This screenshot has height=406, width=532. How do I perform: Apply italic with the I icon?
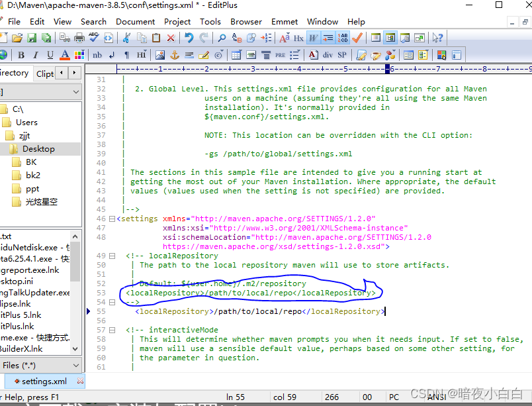pos(36,55)
